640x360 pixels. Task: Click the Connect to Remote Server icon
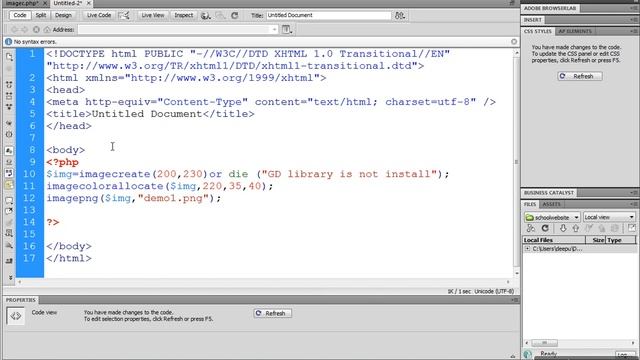(x=531, y=229)
